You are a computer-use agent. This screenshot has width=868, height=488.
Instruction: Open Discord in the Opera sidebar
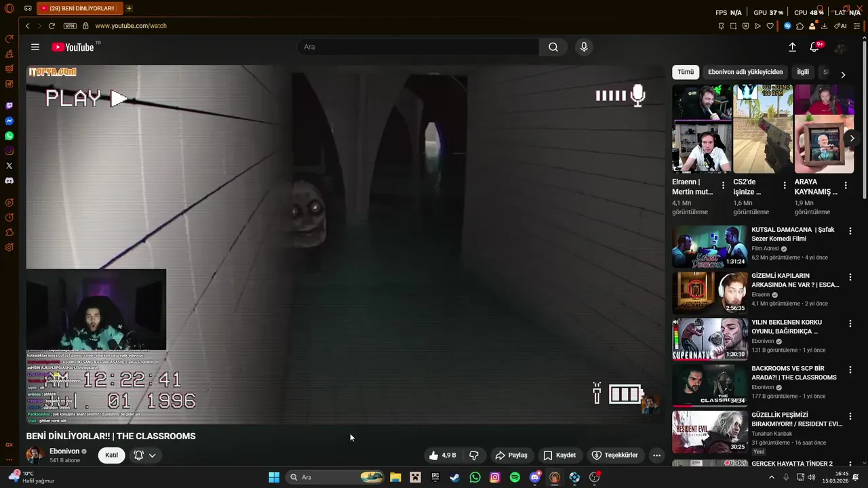pyautogui.click(x=9, y=181)
